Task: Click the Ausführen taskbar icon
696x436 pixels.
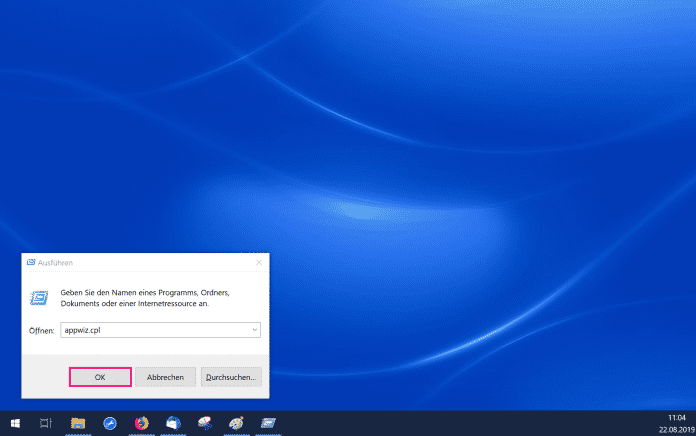Action: click(267, 423)
